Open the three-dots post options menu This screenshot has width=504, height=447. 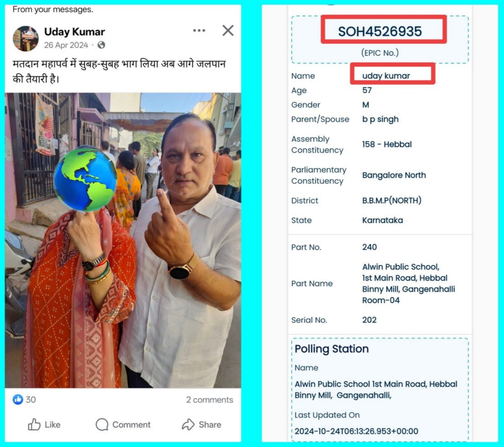[199, 30]
